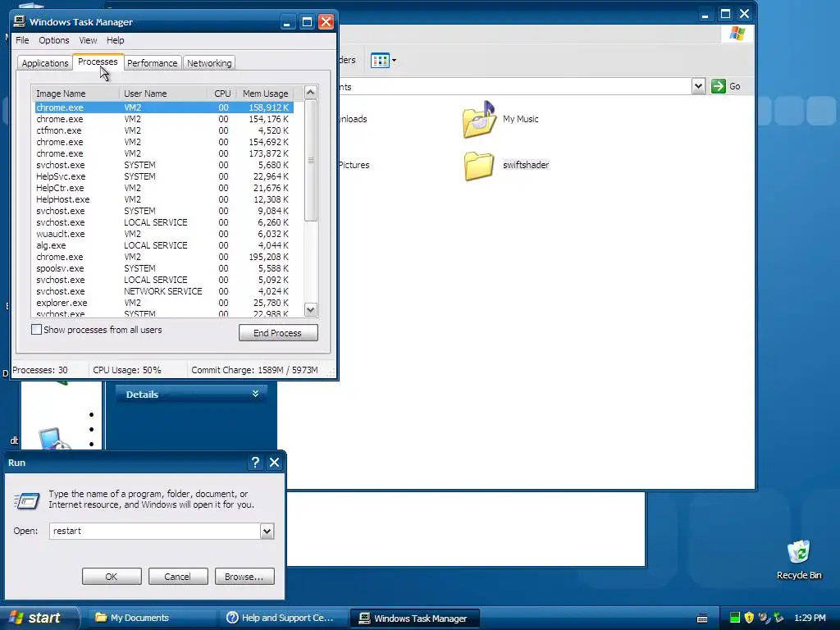
Task: Sort by CPU column header
Action: click(221, 94)
